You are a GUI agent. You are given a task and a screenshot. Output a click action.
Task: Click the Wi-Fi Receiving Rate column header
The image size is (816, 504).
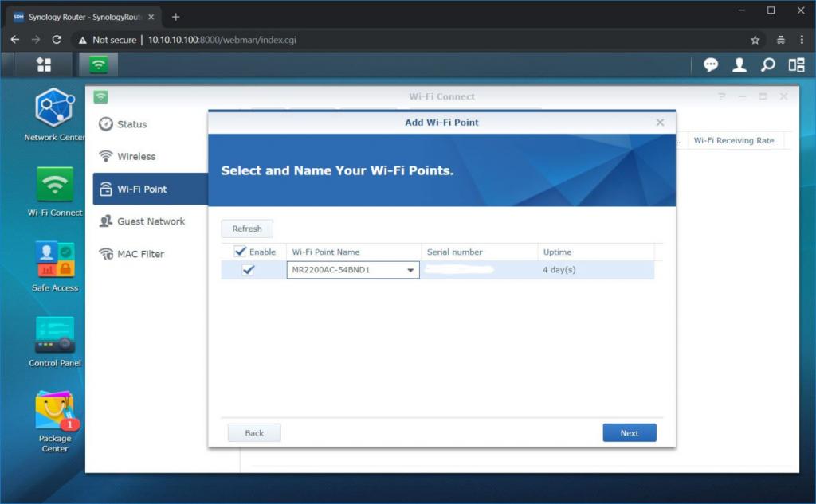[734, 140]
